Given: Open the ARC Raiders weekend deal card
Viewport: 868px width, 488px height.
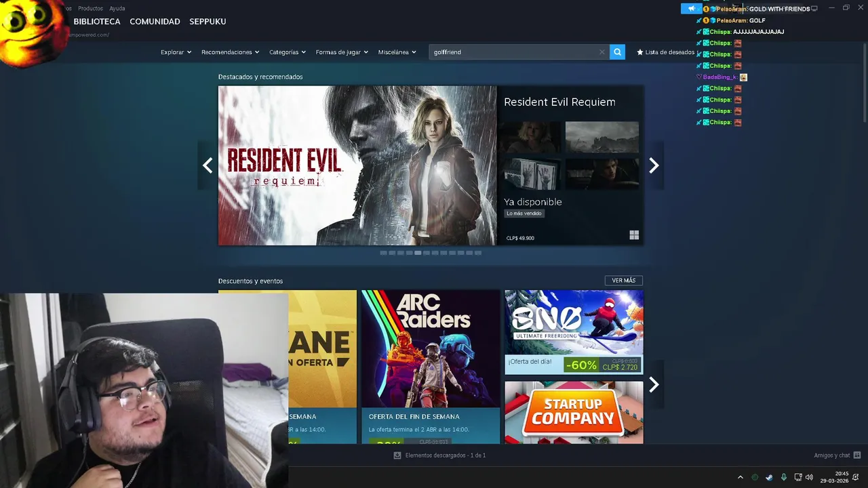Looking at the screenshot, I should [x=431, y=367].
